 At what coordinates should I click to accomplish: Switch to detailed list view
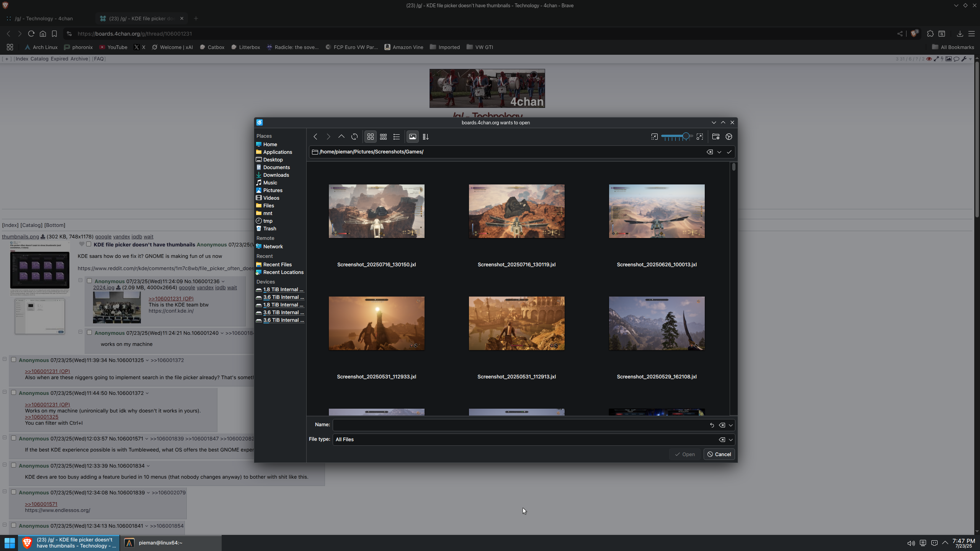pos(397,137)
